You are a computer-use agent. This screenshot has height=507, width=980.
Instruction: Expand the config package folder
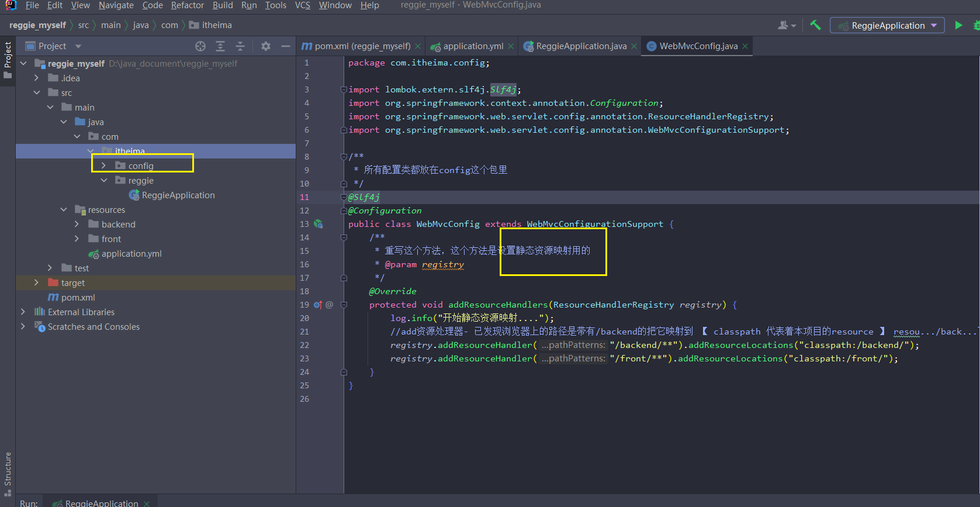103,166
